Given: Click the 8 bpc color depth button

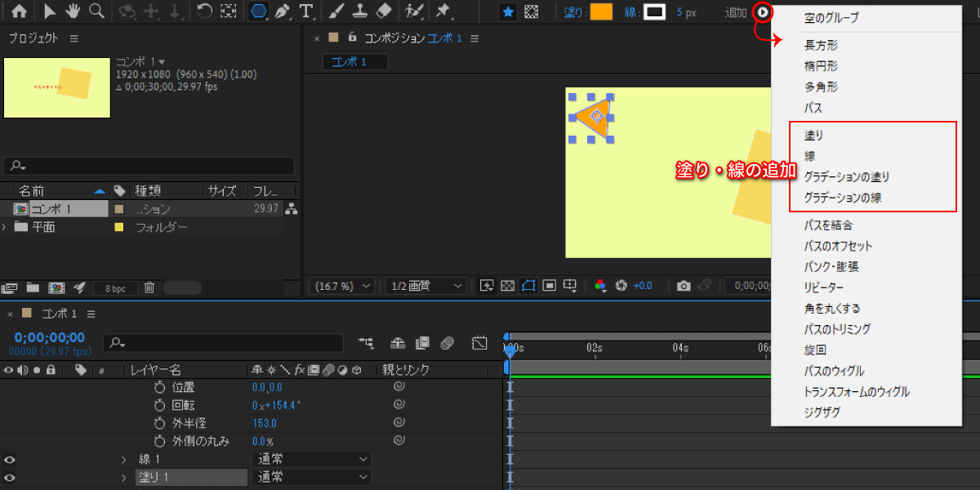Looking at the screenshot, I should pos(115,288).
